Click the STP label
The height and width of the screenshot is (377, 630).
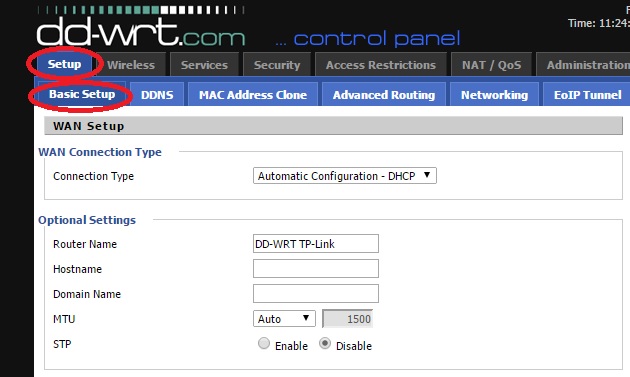tap(62, 344)
